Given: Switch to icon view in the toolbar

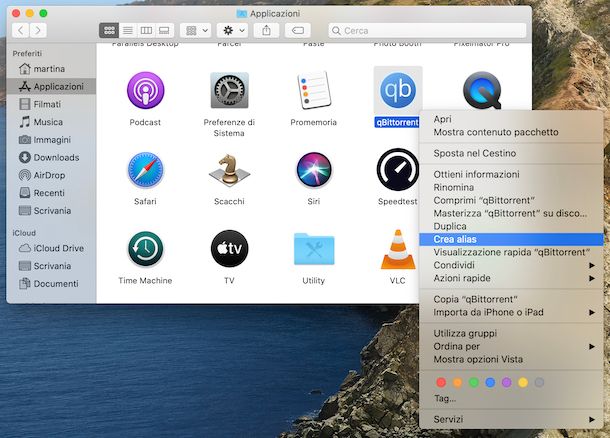Looking at the screenshot, I should pos(109,30).
